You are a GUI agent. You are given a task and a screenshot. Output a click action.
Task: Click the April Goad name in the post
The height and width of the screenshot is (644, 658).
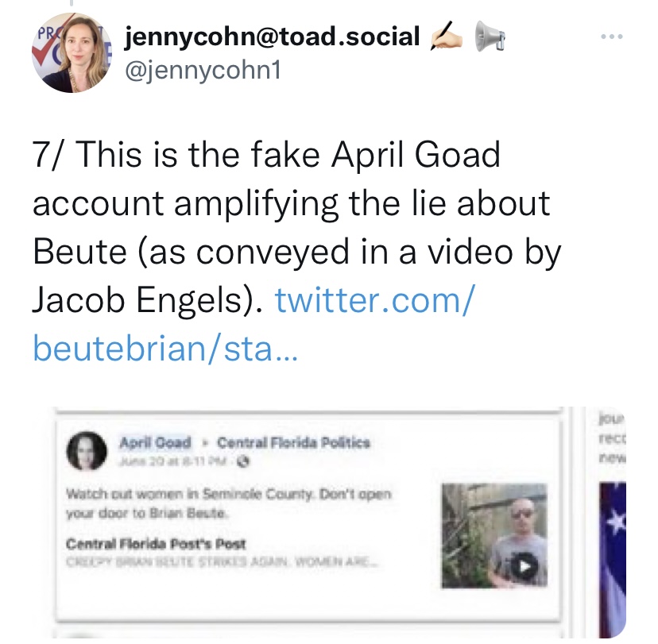pos(155,442)
